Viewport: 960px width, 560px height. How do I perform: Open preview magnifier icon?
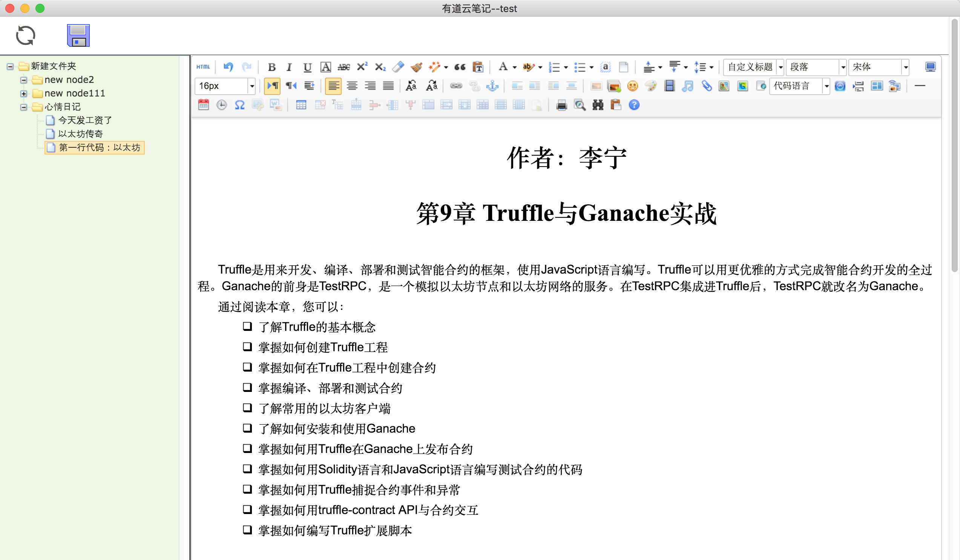580,105
